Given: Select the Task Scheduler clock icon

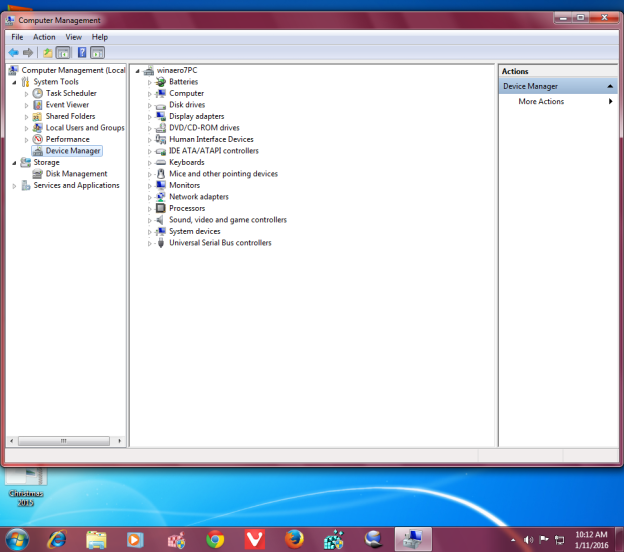Looking at the screenshot, I should [38, 93].
